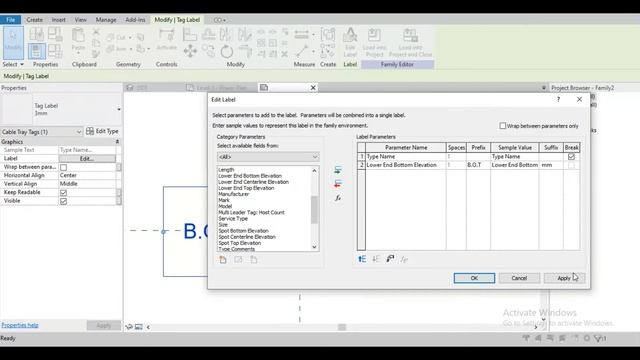Switch to the Manage ribbon tab
This screenshot has height=360, width=640.
pos(106,20)
